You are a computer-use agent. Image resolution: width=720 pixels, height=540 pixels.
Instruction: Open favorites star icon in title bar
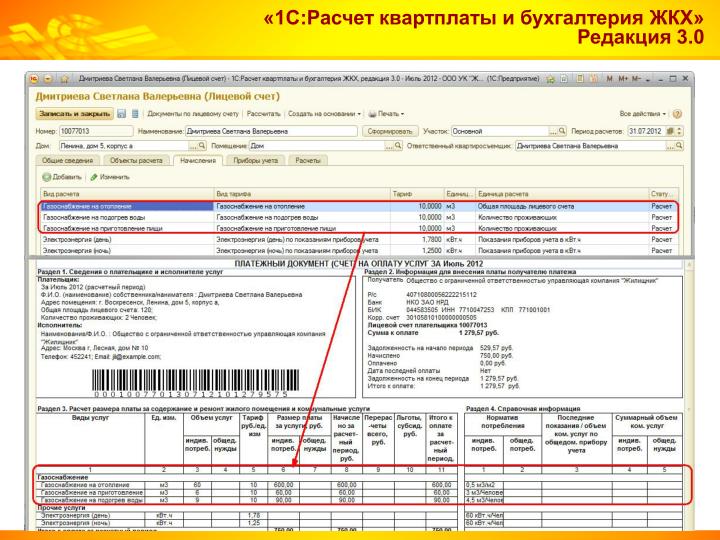pyautogui.click(x=550, y=79)
